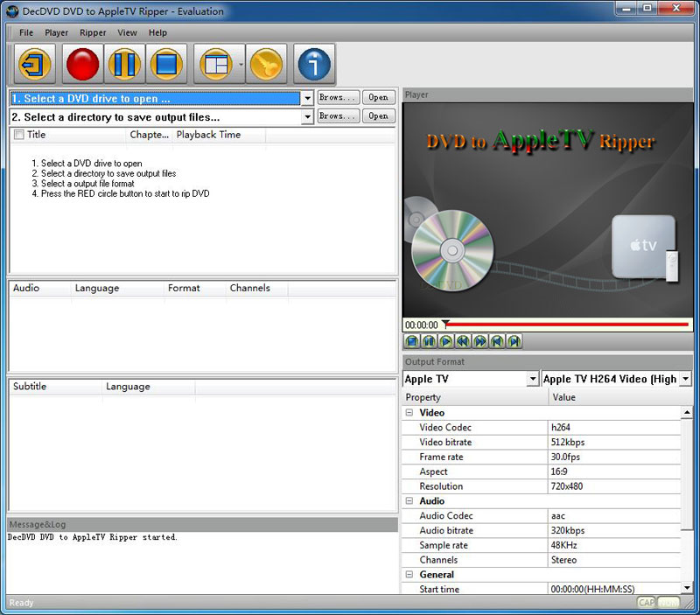Play the preview in the Player panel
700x615 pixels.
pyautogui.click(x=445, y=342)
